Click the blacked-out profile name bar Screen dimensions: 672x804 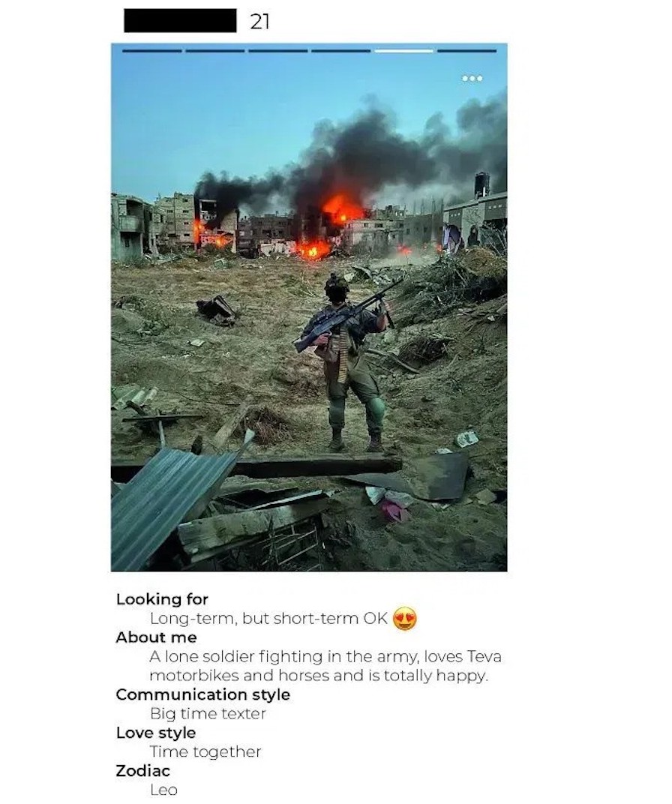[181, 20]
